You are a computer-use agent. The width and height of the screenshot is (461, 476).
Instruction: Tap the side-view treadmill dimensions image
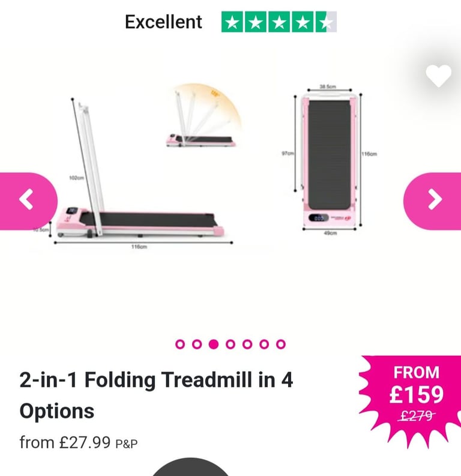[x=140, y=173]
